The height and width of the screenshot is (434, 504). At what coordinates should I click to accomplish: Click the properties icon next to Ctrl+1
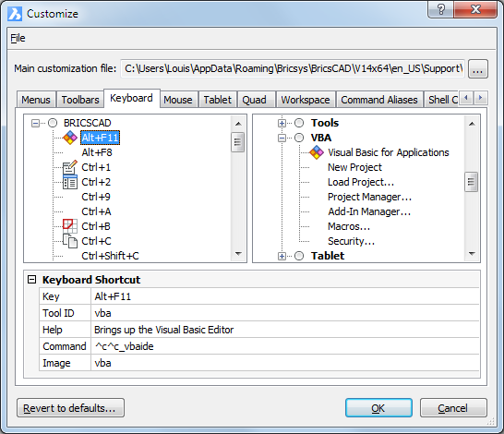point(70,167)
